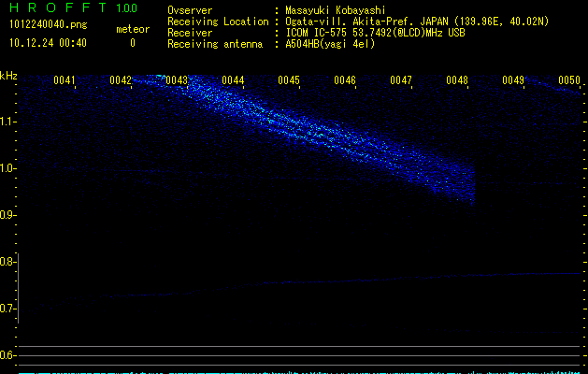Click the 0043 time marker
The image size is (588, 374).
[x=177, y=80]
